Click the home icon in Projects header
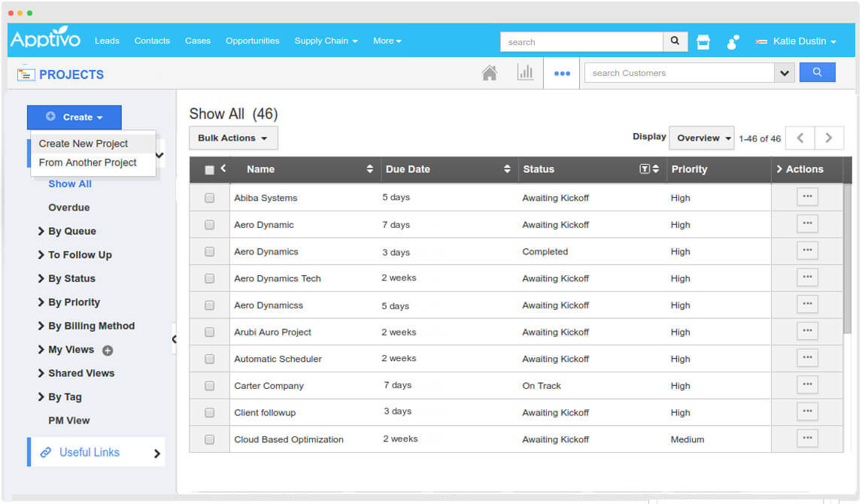This screenshot has height=504, width=865. [x=490, y=73]
